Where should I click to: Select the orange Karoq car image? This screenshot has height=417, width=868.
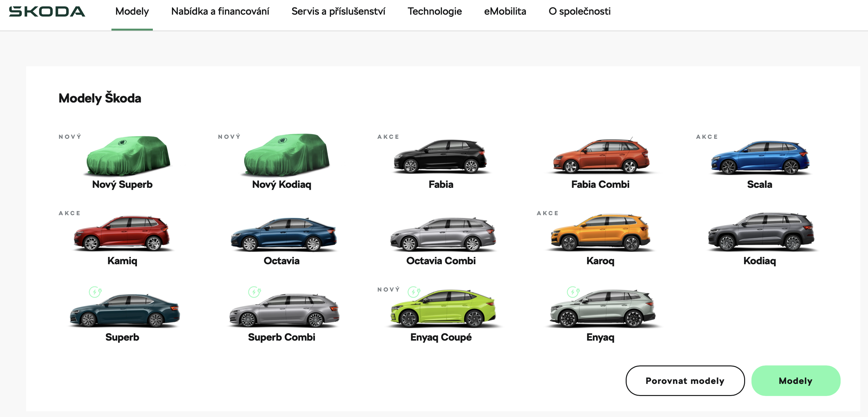[601, 232]
